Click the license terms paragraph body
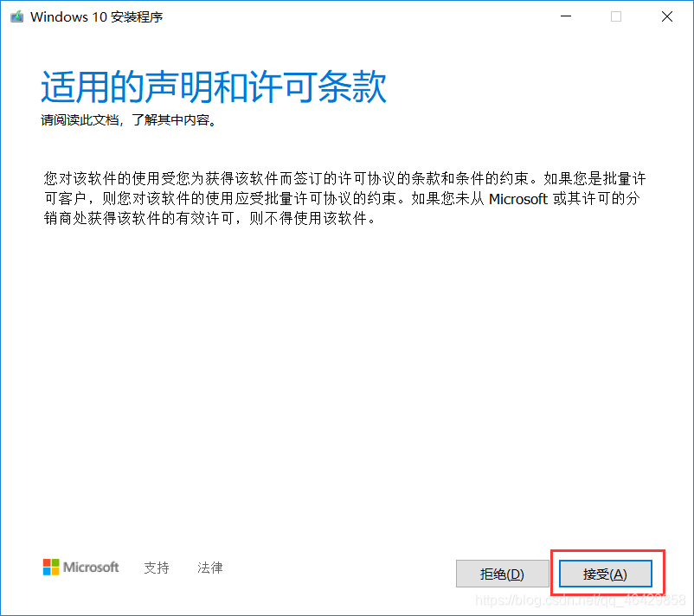This screenshot has width=694, height=616. click(344, 198)
